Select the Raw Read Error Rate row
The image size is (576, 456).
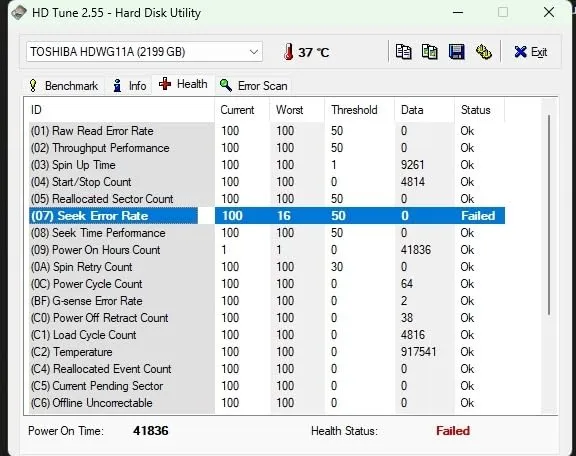tap(267, 131)
